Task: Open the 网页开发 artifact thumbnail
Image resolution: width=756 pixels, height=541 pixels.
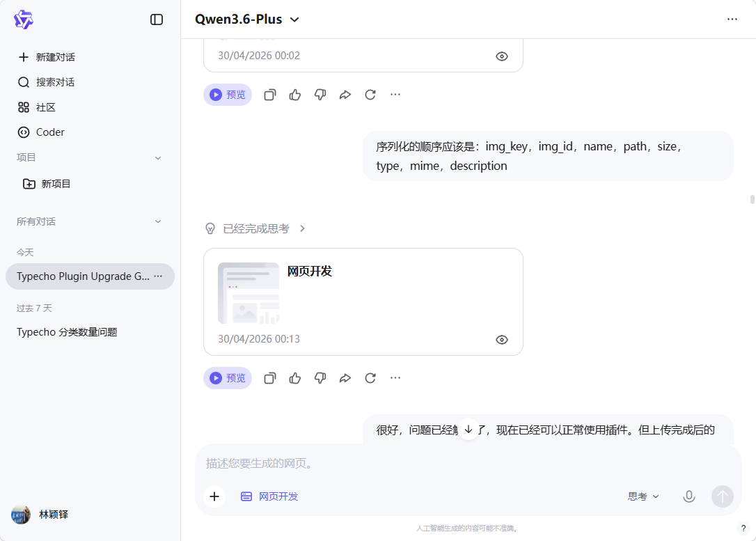Action: [249, 293]
